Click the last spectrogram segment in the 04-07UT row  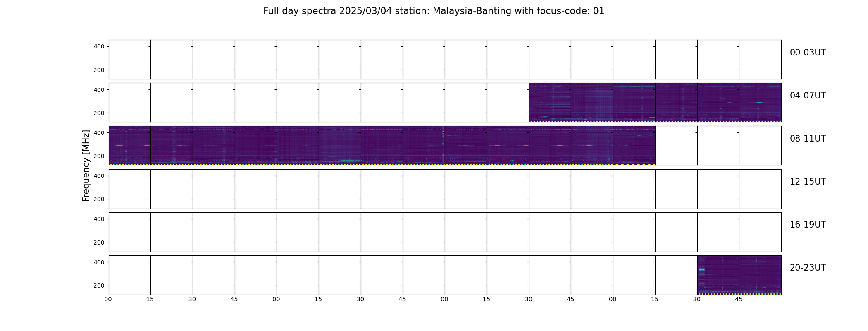(x=760, y=103)
